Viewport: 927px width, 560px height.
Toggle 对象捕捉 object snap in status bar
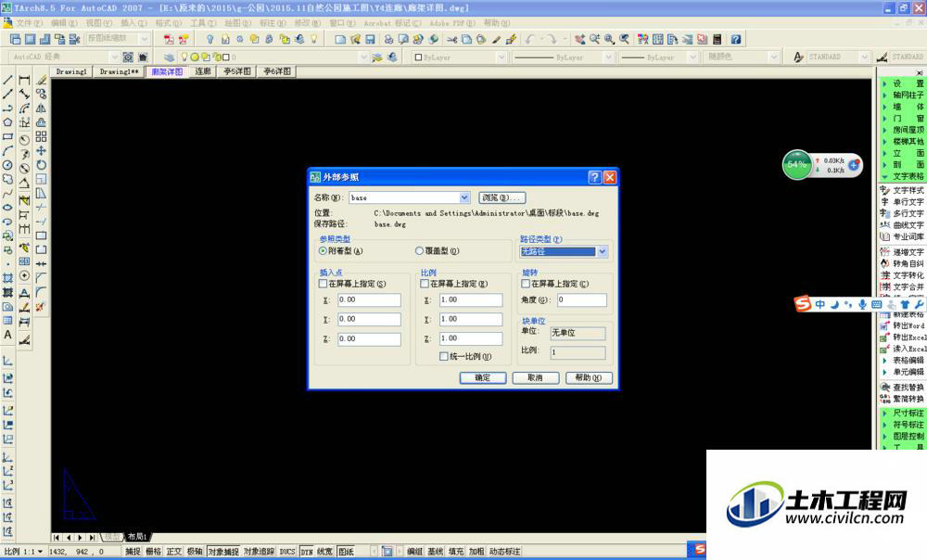pos(223,552)
